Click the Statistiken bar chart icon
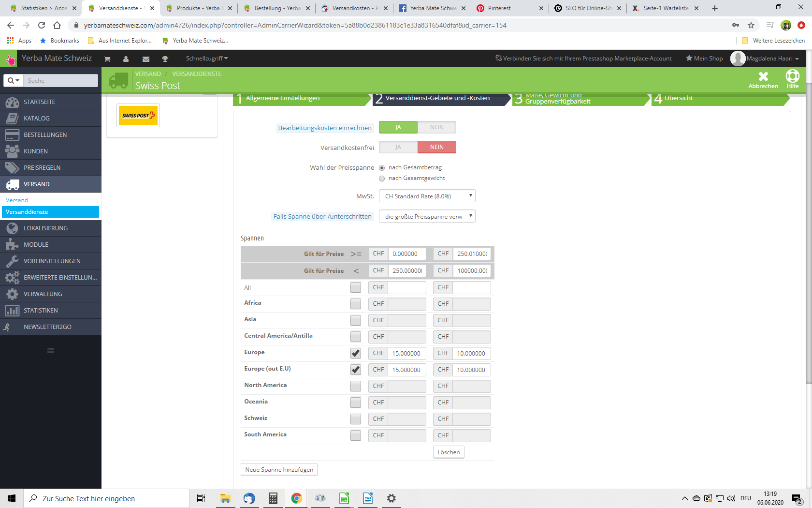The image size is (812, 508). 12,311
